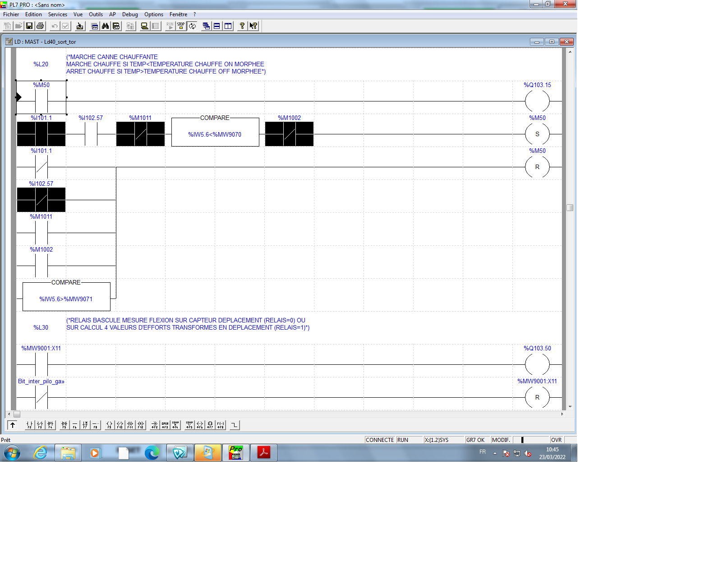Open the Options menu
This screenshot has width=709, height=588.
pos(154,14)
